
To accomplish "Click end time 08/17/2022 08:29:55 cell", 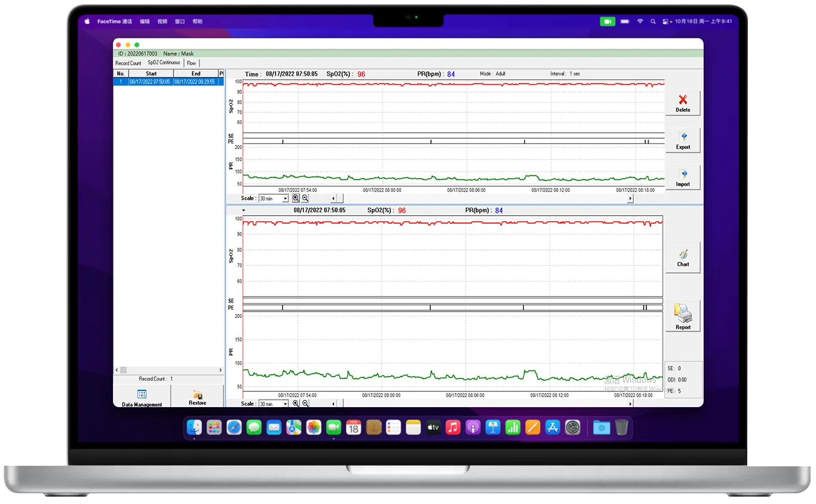I will [x=196, y=82].
